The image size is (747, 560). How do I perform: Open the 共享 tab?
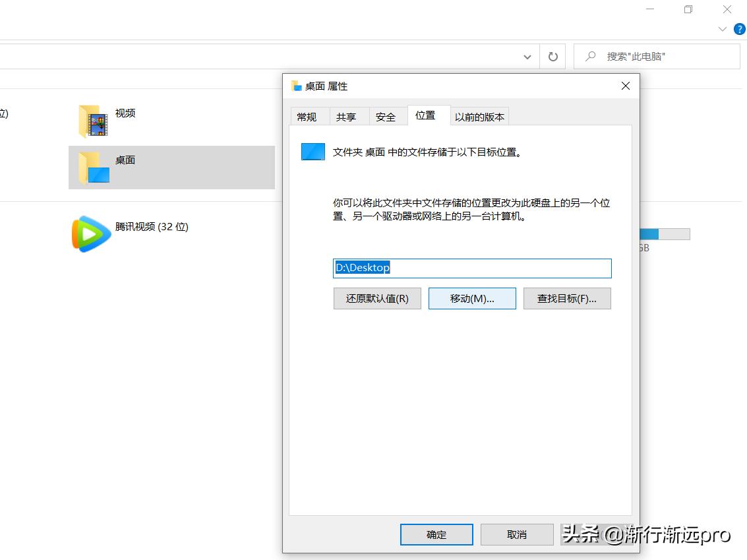(346, 117)
